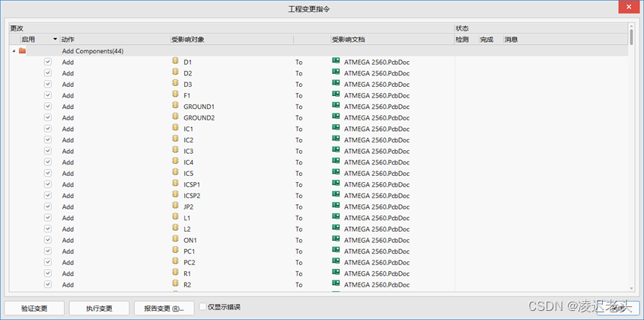
Task: Uncheck the enable checkbox for D2
Action: pyautogui.click(x=47, y=73)
